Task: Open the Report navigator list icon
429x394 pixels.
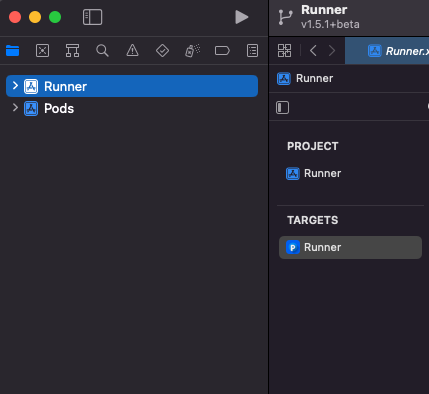Action: pyautogui.click(x=252, y=51)
